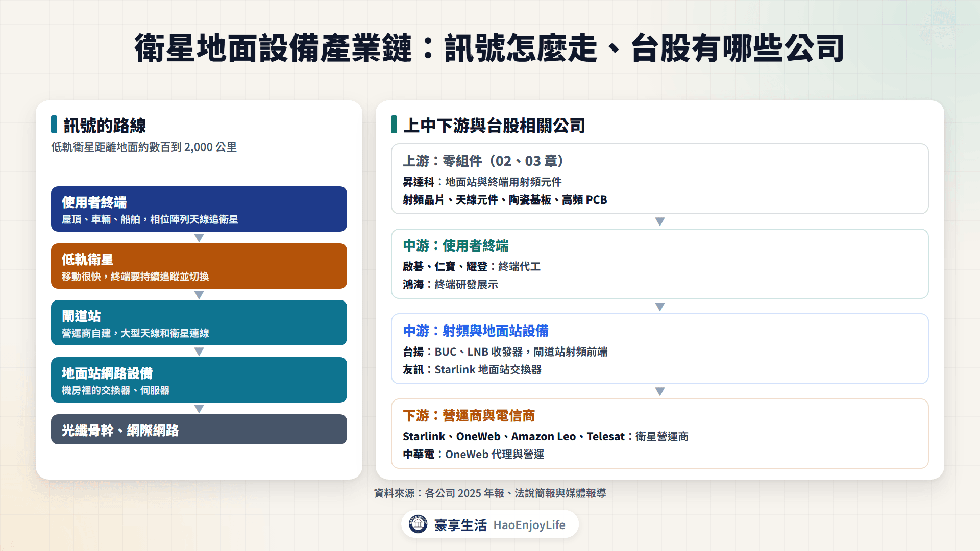Click the arrow above the 下游：營運商與電信商 box
This screenshot has width=980, height=551.
point(660,391)
